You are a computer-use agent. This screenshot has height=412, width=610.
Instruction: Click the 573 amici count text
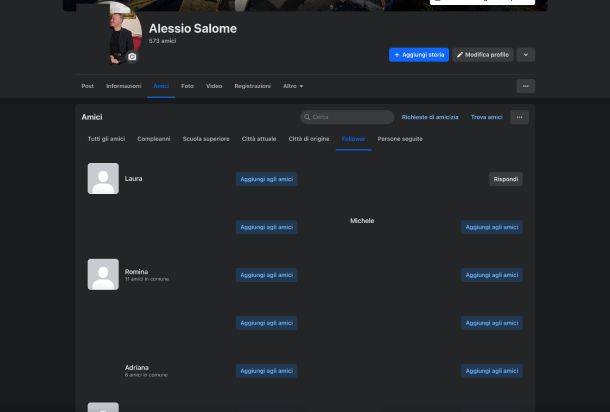pyautogui.click(x=162, y=41)
